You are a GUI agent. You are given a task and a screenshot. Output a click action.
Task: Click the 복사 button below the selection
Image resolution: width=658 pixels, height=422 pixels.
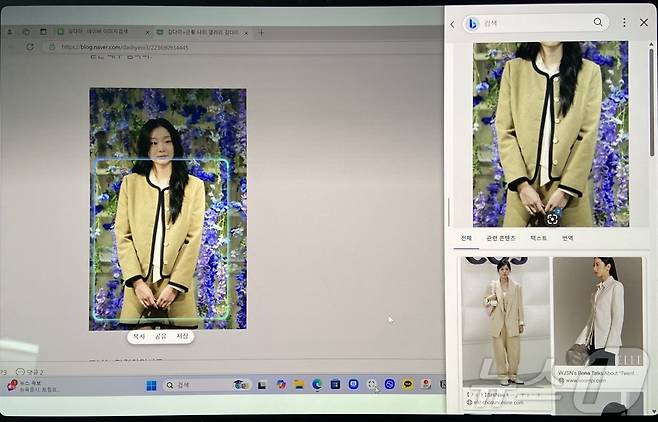tap(139, 336)
